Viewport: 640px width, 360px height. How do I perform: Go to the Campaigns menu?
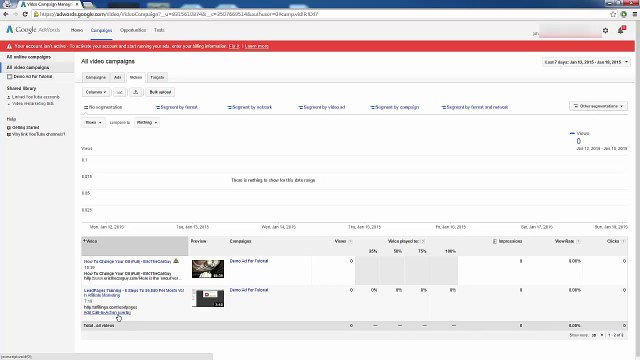click(101, 30)
